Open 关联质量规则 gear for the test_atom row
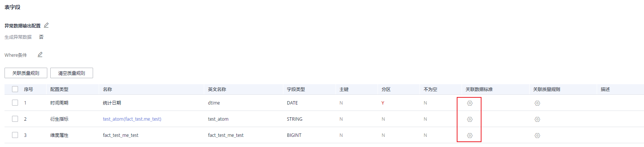The width and height of the screenshot is (644, 147). point(537,119)
